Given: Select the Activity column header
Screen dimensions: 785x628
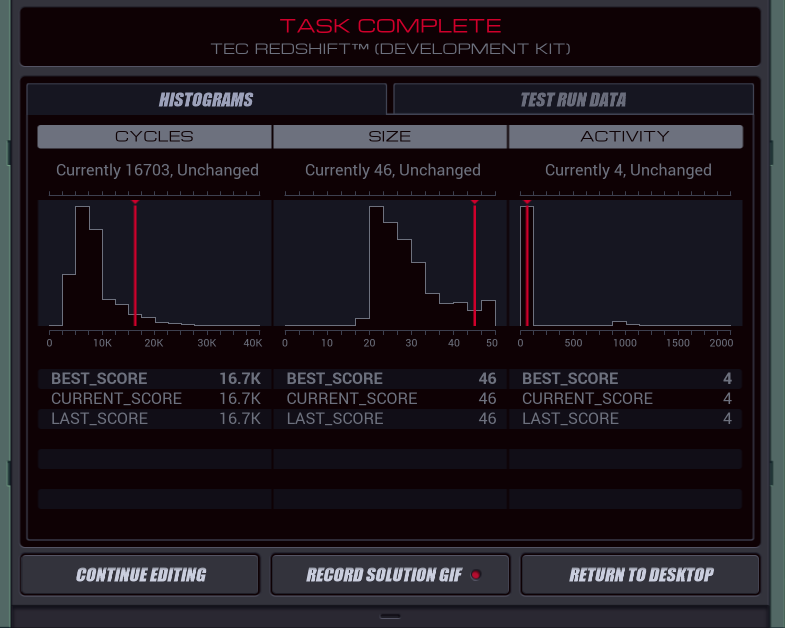Looking at the screenshot, I should 625,136.
